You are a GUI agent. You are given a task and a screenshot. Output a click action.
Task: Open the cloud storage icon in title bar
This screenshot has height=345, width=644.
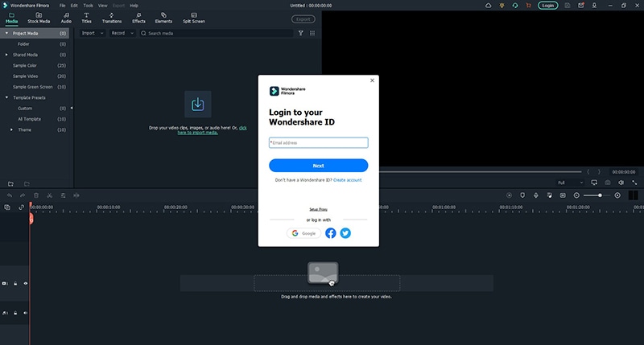(488, 6)
